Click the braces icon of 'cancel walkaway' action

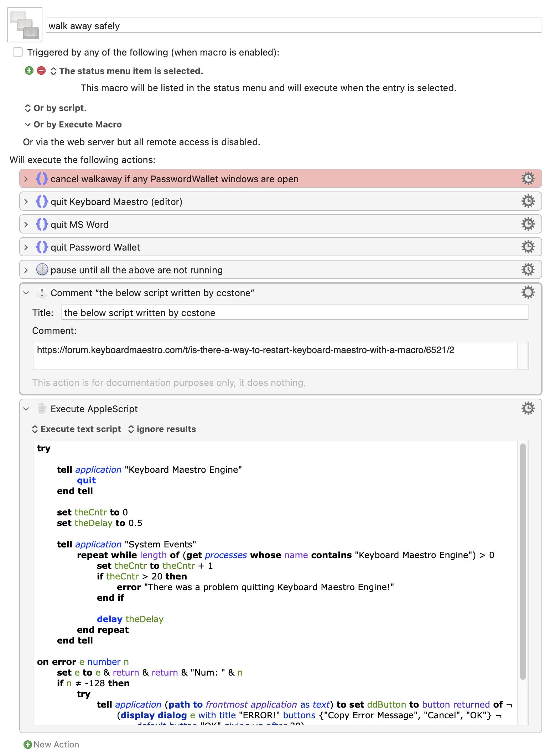42,179
